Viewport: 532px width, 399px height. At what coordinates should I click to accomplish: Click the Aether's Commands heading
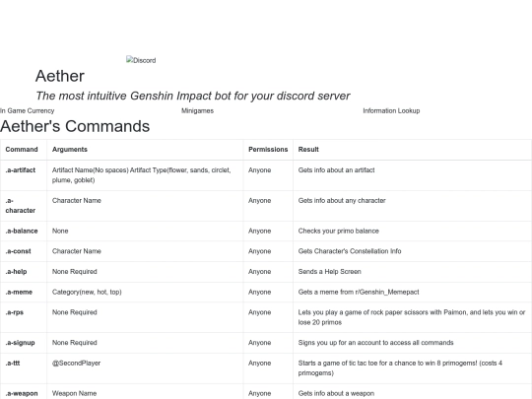(75, 126)
